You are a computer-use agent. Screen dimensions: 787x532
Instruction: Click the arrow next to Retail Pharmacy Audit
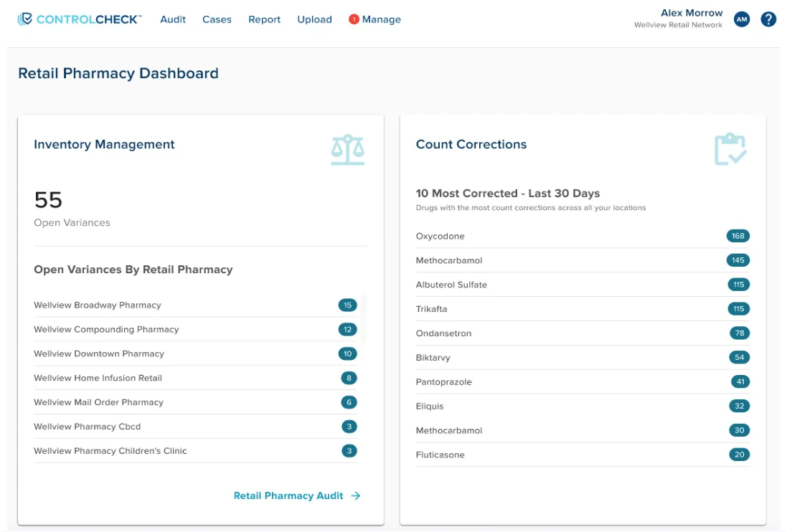tap(356, 495)
